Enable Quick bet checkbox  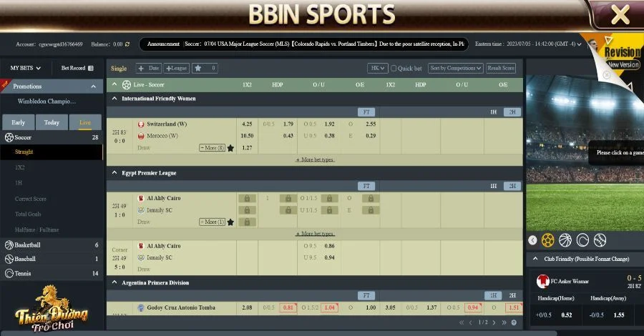(x=394, y=68)
